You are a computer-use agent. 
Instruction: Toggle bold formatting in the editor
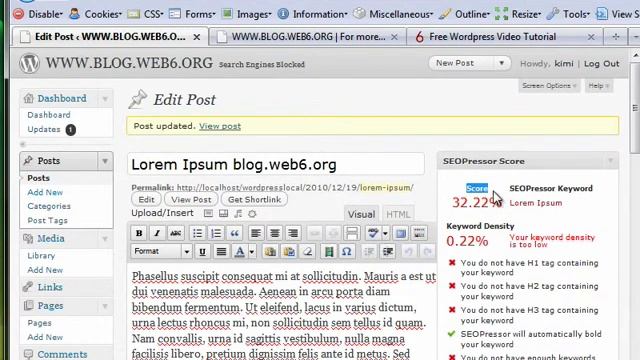(x=139, y=233)
